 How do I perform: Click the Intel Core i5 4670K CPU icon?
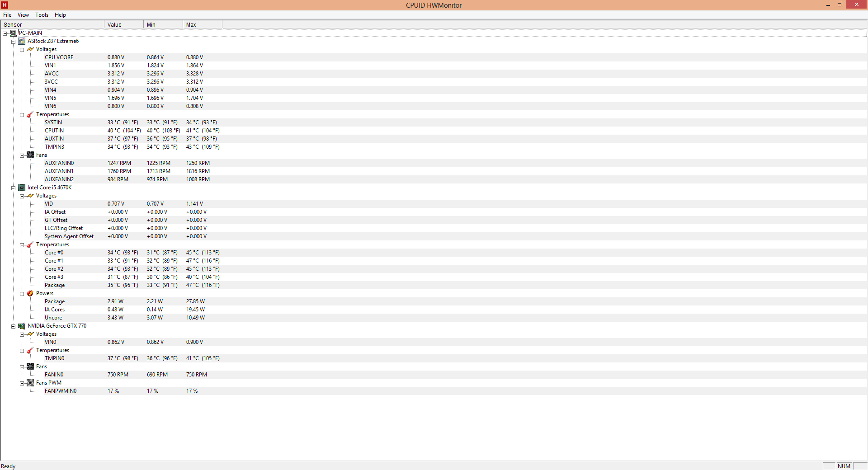point(22,188)
